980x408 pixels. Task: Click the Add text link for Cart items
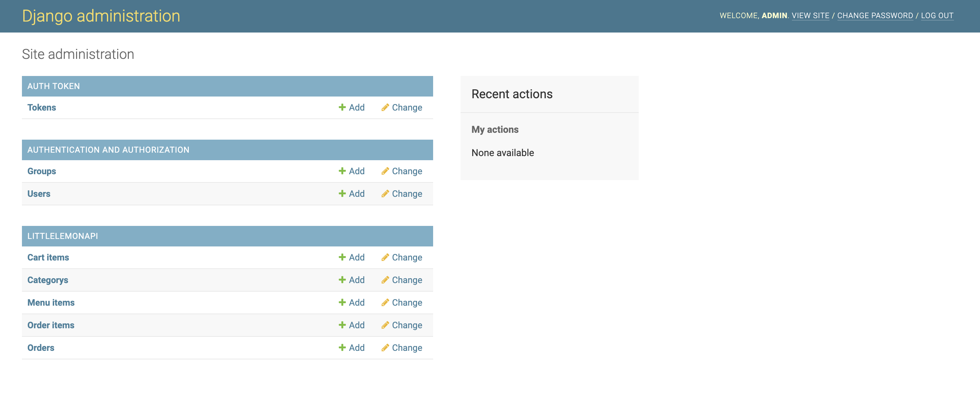356,257
